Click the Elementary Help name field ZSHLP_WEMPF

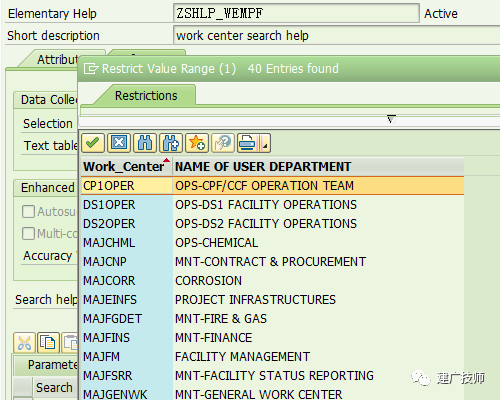pyautogui.click(x=296, y=13)
